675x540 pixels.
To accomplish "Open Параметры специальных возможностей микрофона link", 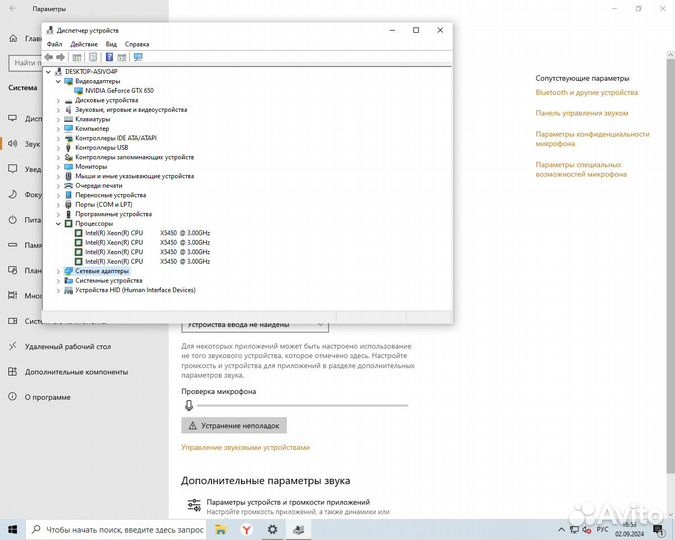I will coord(581,169).
